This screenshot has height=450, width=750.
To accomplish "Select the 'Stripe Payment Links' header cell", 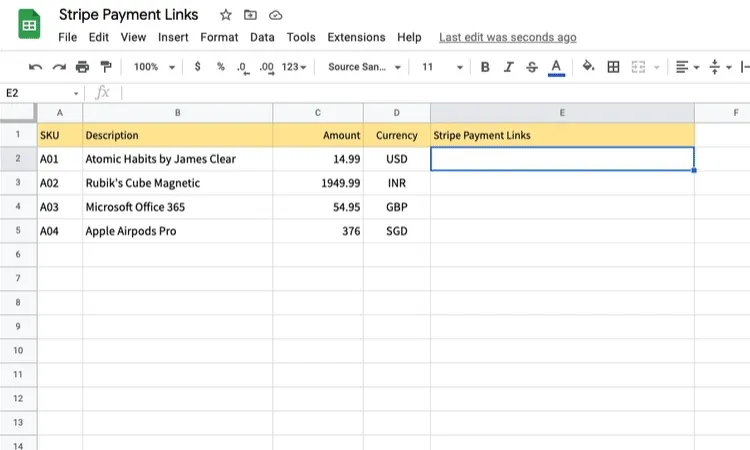I will (x=562, y=135).
